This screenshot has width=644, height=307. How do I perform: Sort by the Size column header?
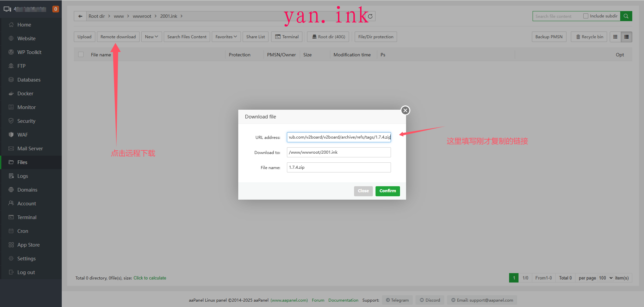pos(307,55)
